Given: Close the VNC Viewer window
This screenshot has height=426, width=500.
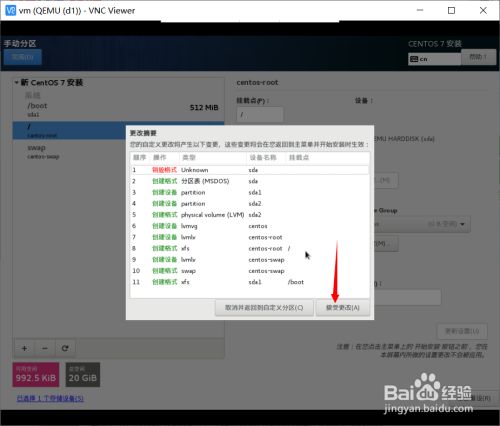Looking at the screenshot, I should point(483,10).
